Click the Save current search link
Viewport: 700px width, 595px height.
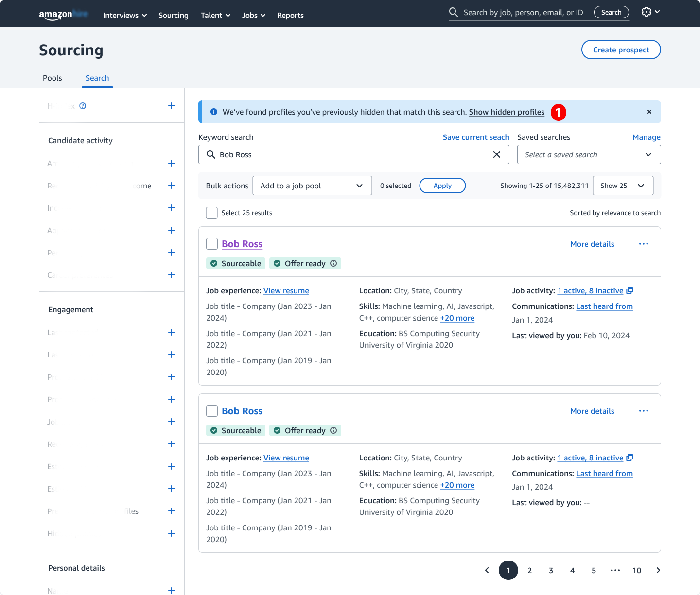click(476, 137)
